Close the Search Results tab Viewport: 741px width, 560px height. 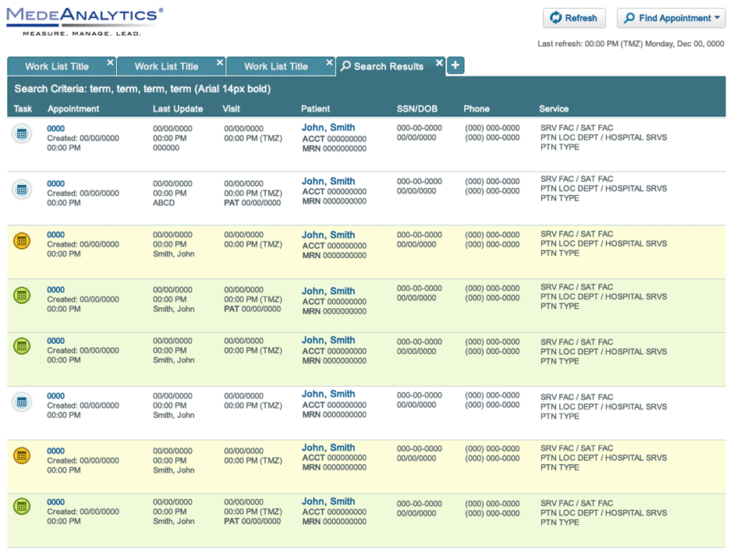click(439, 62)
